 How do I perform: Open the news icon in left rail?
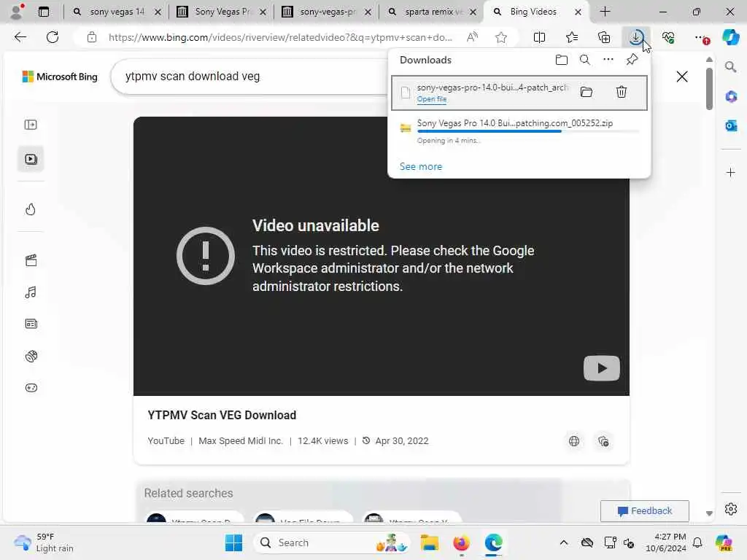[31, 324]
